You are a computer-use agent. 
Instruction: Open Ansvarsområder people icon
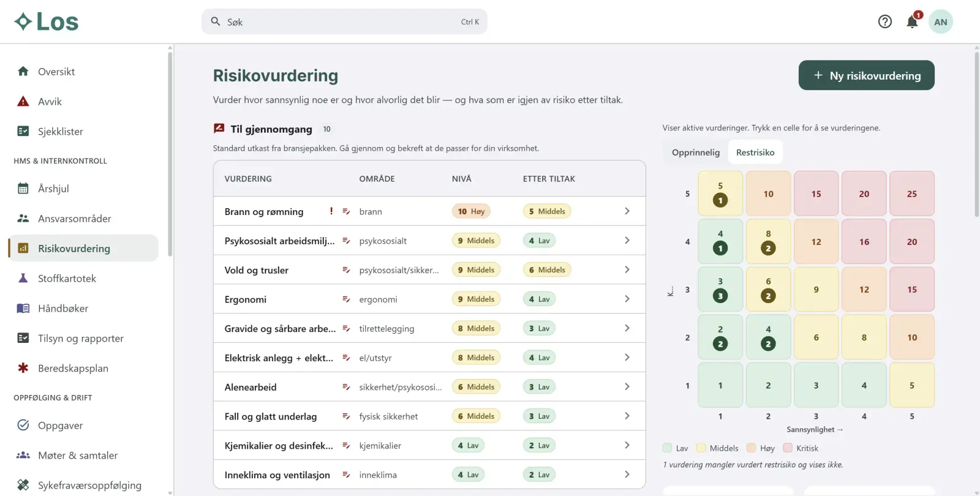(x=23, y=219)
